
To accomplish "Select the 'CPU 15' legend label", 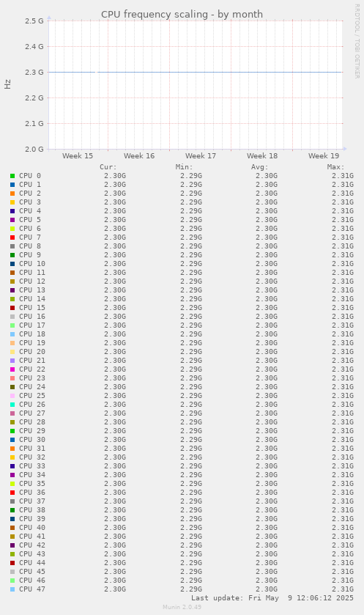I will pos(32,308).
